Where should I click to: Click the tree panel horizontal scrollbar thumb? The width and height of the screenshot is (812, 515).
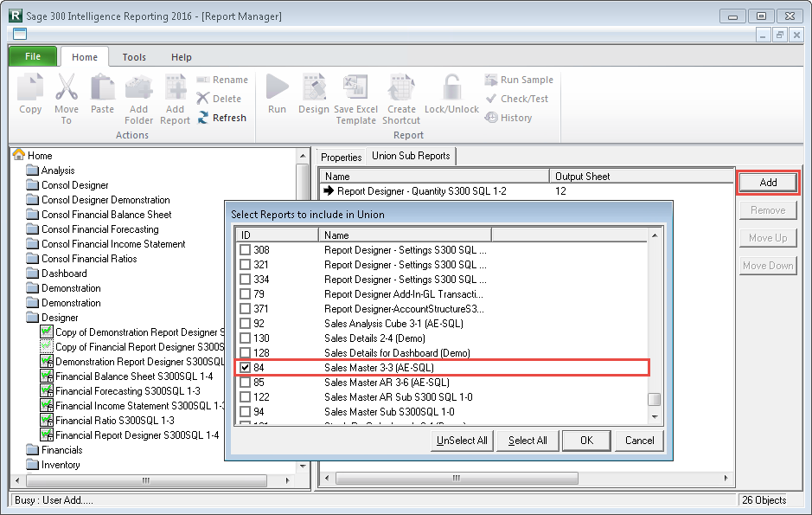[x=146, y=480]
